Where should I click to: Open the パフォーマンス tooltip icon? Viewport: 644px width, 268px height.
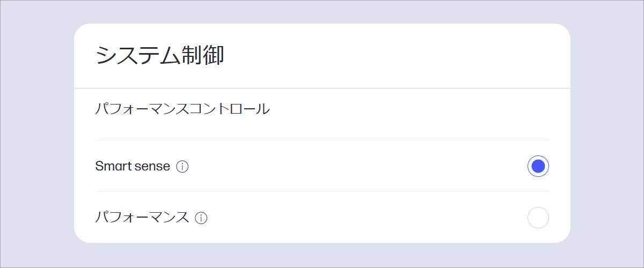click(x=201, y=218)
